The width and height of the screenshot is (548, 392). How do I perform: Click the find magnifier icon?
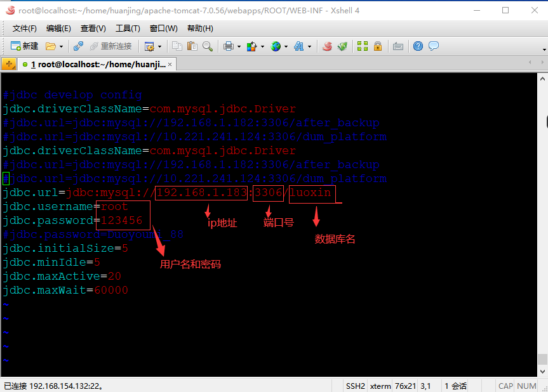208,46
